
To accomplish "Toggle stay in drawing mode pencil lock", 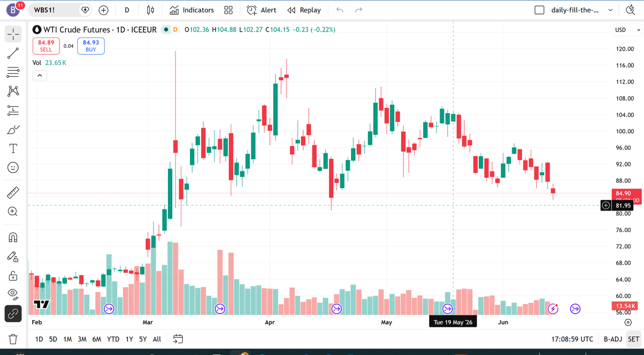I will pos(13,257).
